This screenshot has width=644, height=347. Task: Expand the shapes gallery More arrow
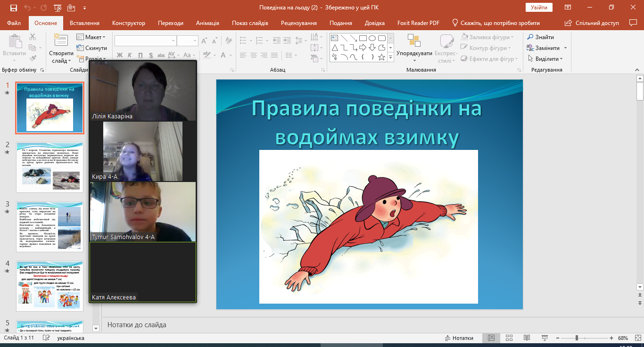click(390, 58)
